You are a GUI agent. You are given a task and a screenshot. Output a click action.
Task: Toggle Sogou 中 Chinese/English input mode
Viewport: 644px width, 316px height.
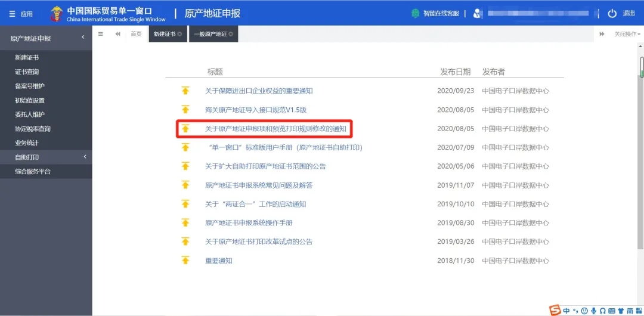coord(566,310)
